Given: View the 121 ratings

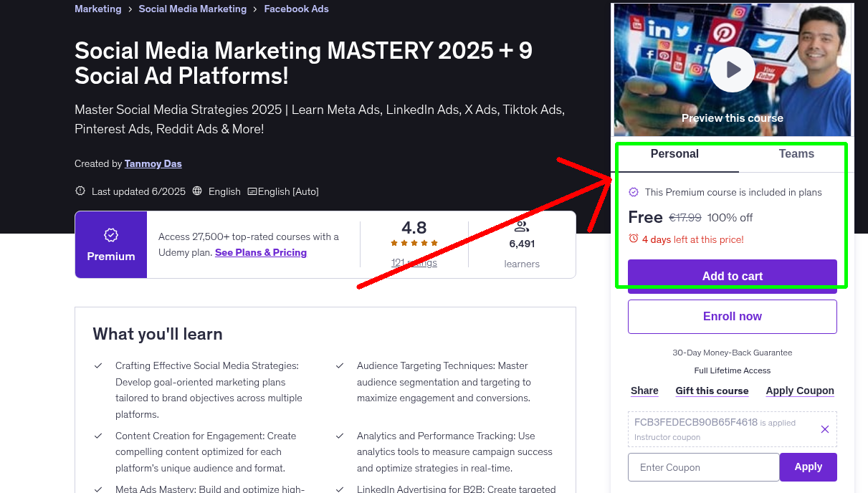Looking at the screenshot, I should (414, 262).
